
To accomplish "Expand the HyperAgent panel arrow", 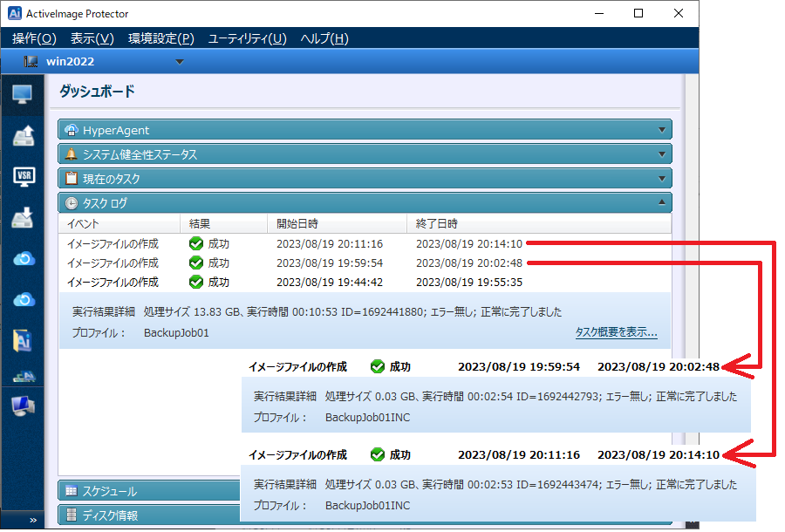I will 662,130.
